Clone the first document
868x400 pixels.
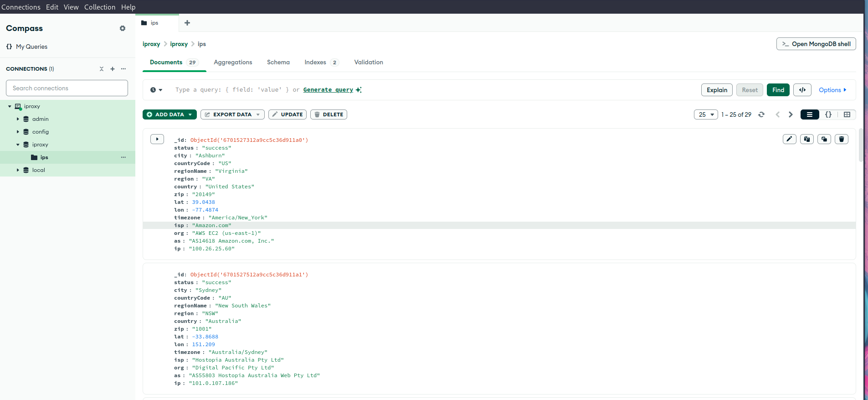click(824, 139)
